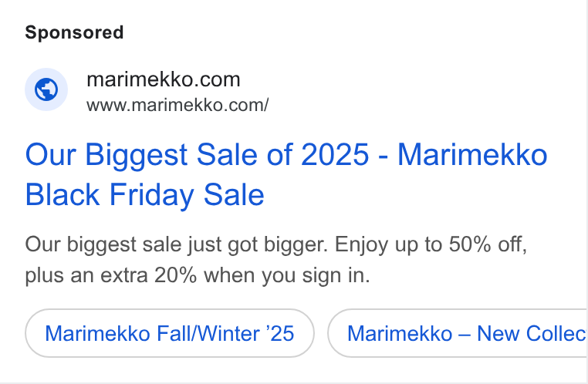This screenshot has height=384, width=588.
Task: Click the word 'Marimekko' in the first sitelink chip
Action: 97,333
